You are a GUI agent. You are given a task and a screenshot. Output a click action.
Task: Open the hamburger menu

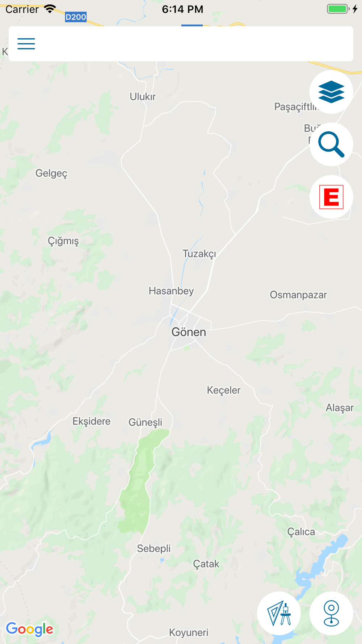pyautogui.click(x=26, y=44)
